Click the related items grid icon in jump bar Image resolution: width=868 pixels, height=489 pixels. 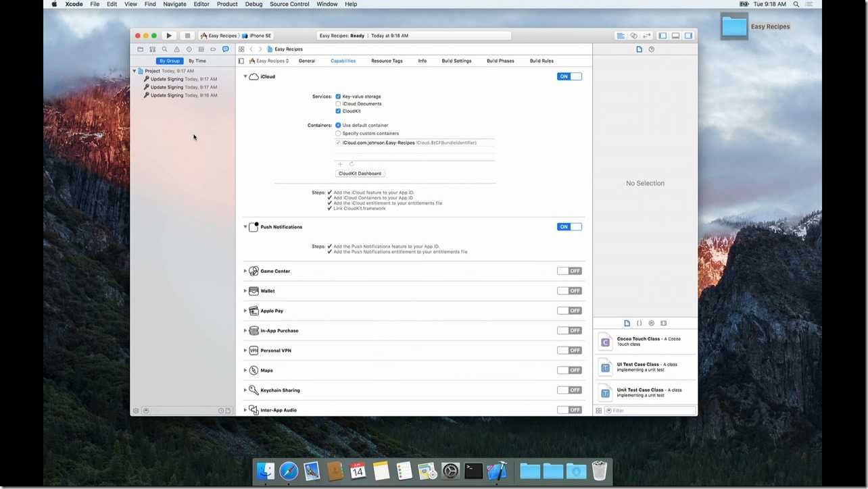coord(241,49)
